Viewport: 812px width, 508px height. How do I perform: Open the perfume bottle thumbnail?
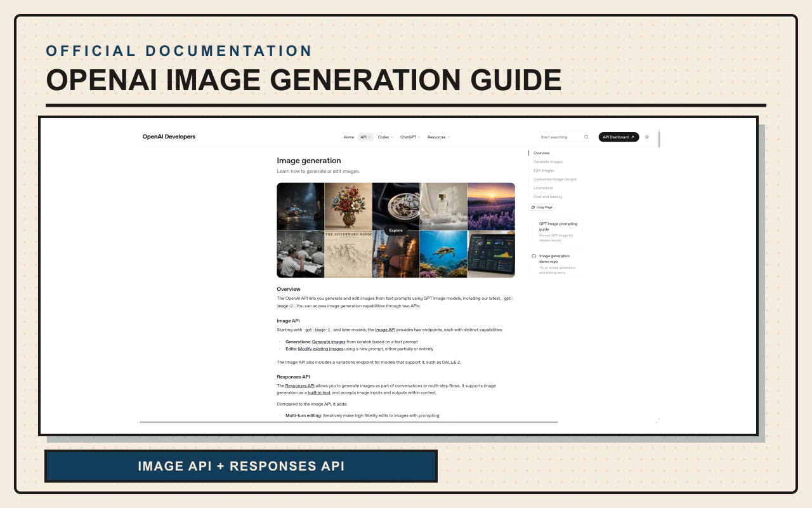tap(443, 206)
